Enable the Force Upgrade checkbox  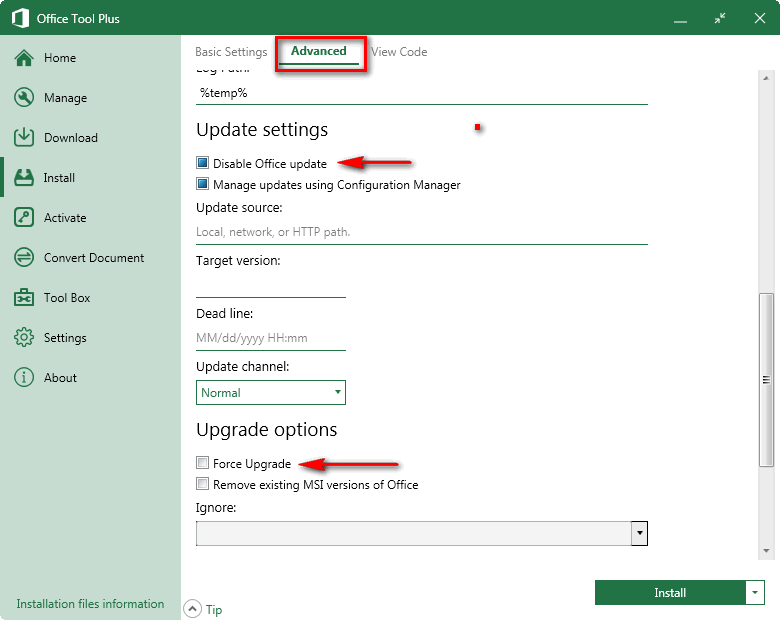point(202,463)
